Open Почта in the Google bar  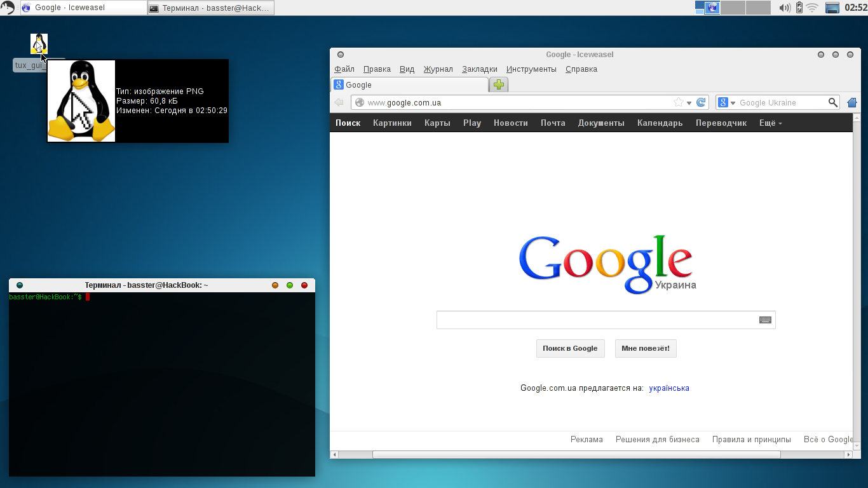click(x=553, y=123)
